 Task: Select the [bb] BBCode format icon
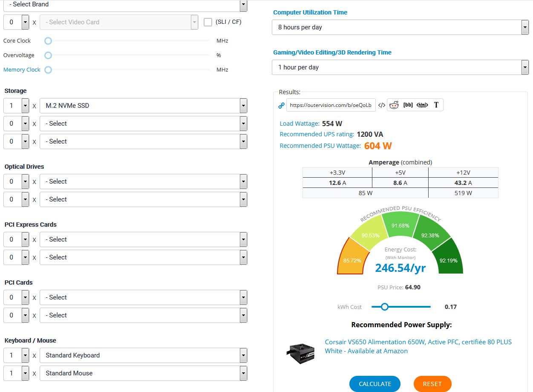[x=408, y=105]
